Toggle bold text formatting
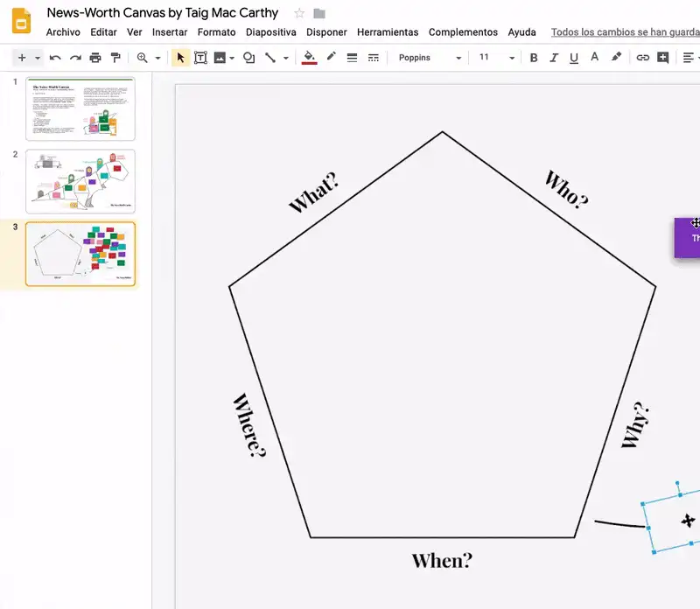Viewport: 700px width, 609px height. click(x=534, y=58)
